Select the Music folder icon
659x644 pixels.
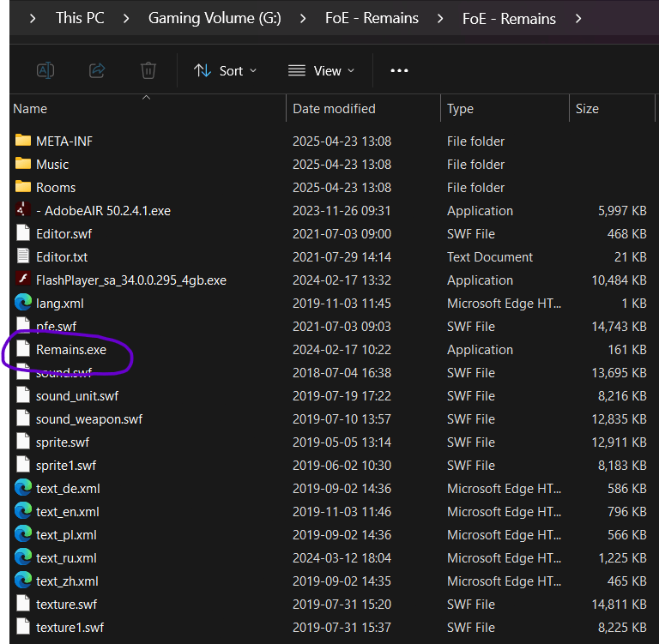23,163
